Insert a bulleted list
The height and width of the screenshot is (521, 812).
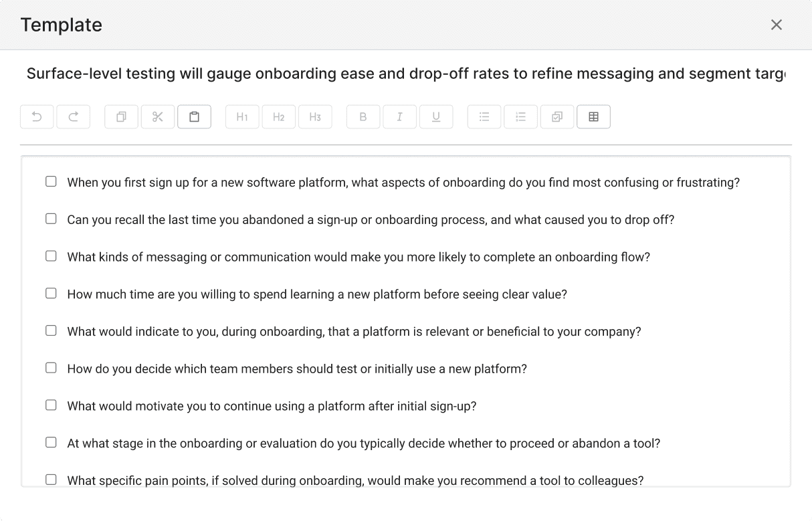pyautogui.click(x=484, y=117)
